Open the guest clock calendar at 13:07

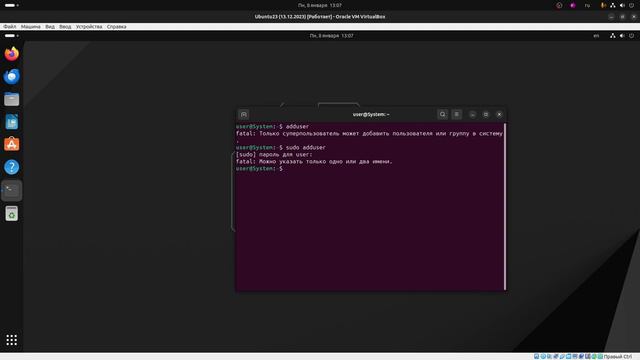pyautogui.click(x=331, y=36)
